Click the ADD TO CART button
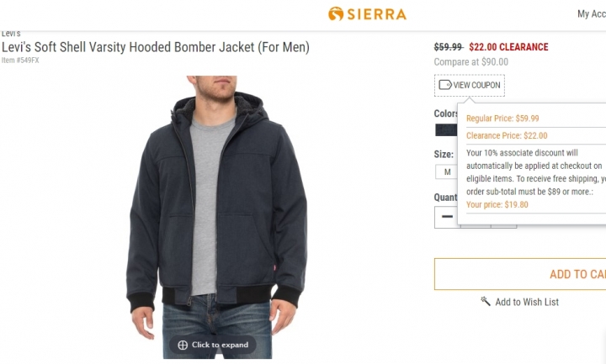 [520, 274]
